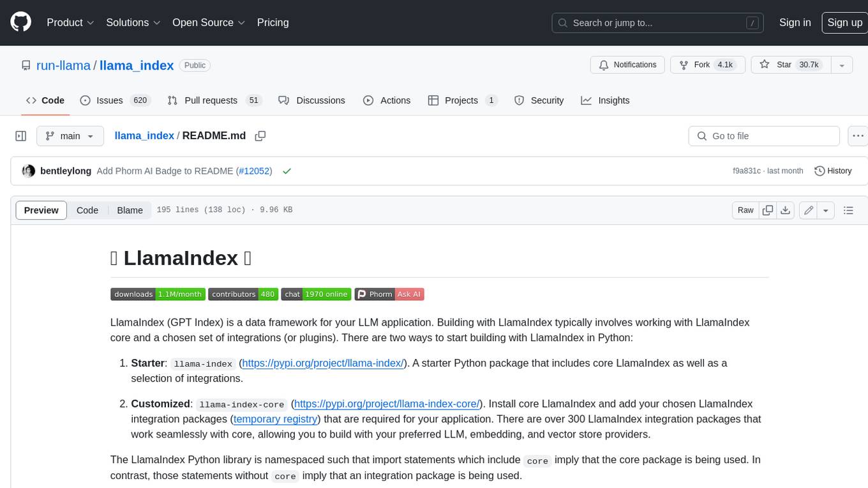Image resolution: width=868 pixels, height=488 pixels.
Task: Expand the Solutions menu
Action: (133, 22)
